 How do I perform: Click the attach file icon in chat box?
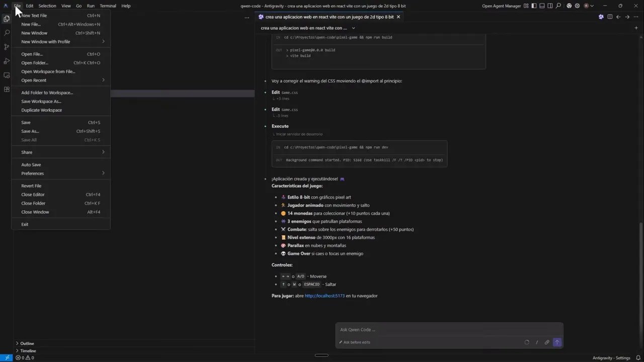pos(547,342)
